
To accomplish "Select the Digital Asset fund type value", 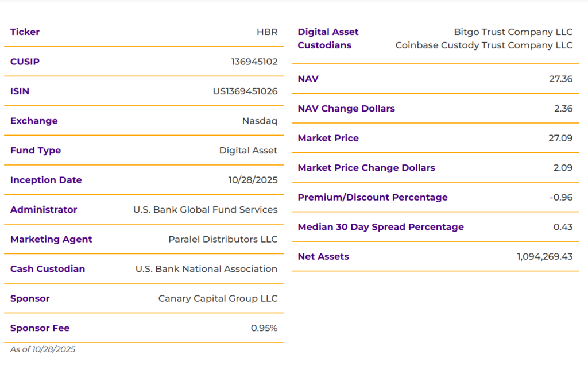I will tap(248, 151).
